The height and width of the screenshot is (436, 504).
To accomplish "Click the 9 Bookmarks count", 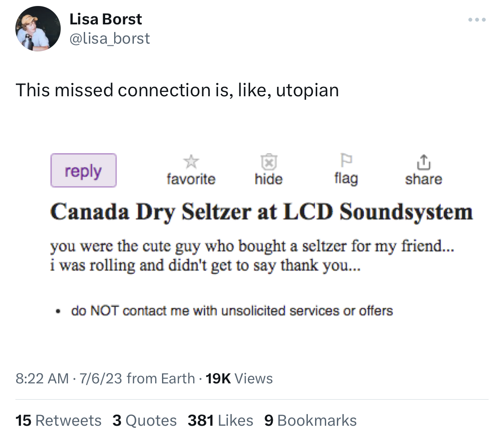I will [310, 420].
